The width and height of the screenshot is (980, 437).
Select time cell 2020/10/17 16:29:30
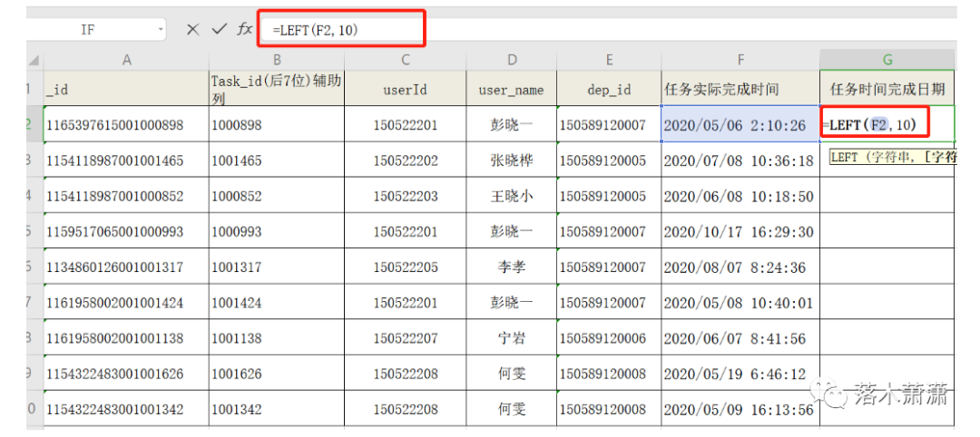740,231
